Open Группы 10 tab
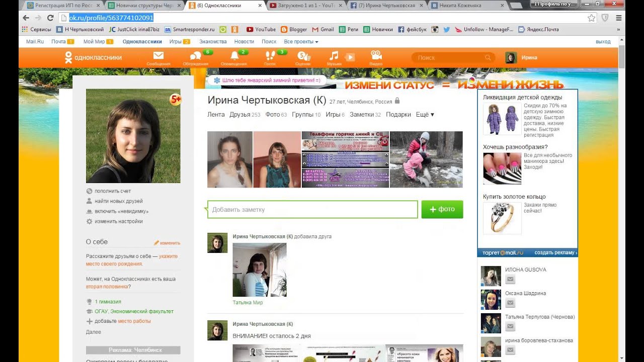 306,115
